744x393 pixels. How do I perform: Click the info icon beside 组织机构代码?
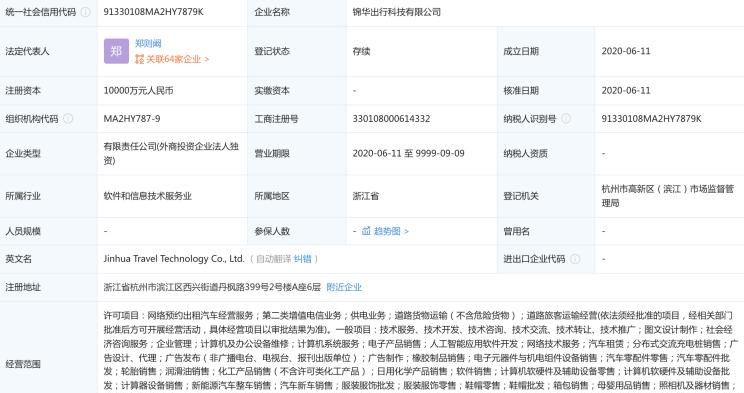tap(68, 119)
